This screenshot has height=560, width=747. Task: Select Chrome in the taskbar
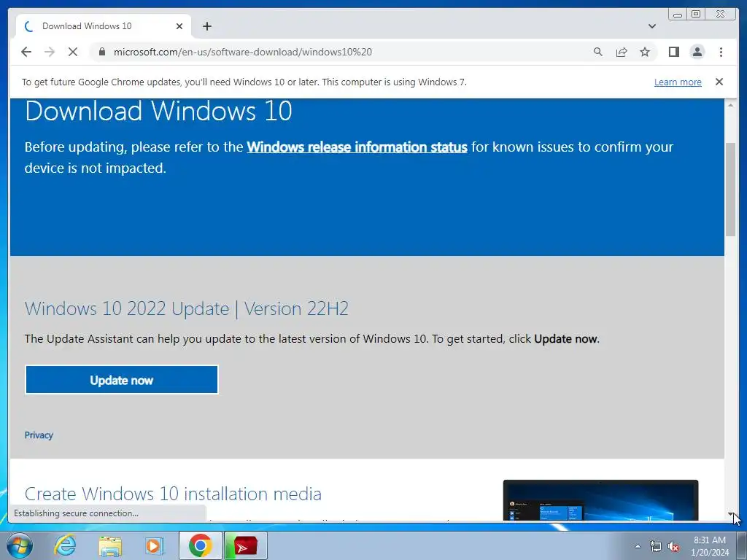click(x=200, y=545)
